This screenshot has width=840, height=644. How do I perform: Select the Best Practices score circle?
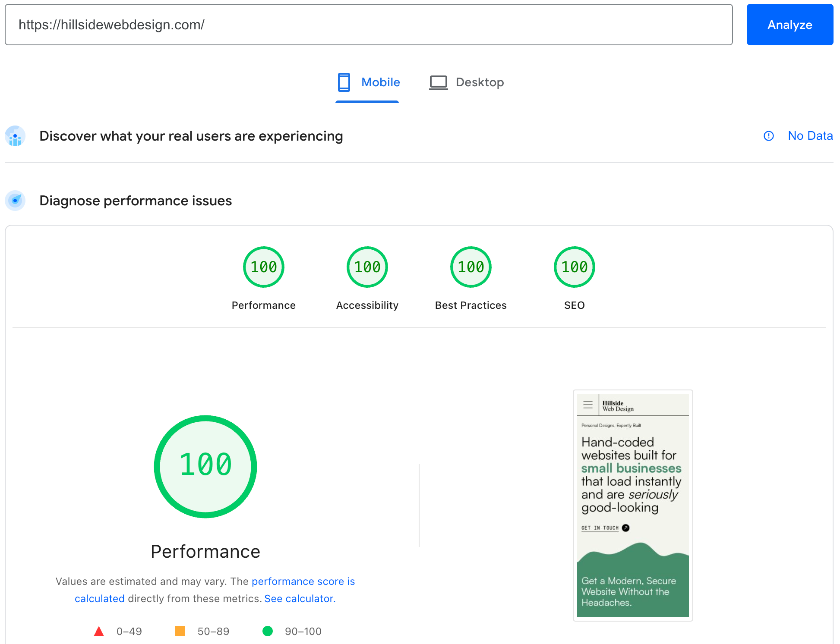(x=471, y=267)
